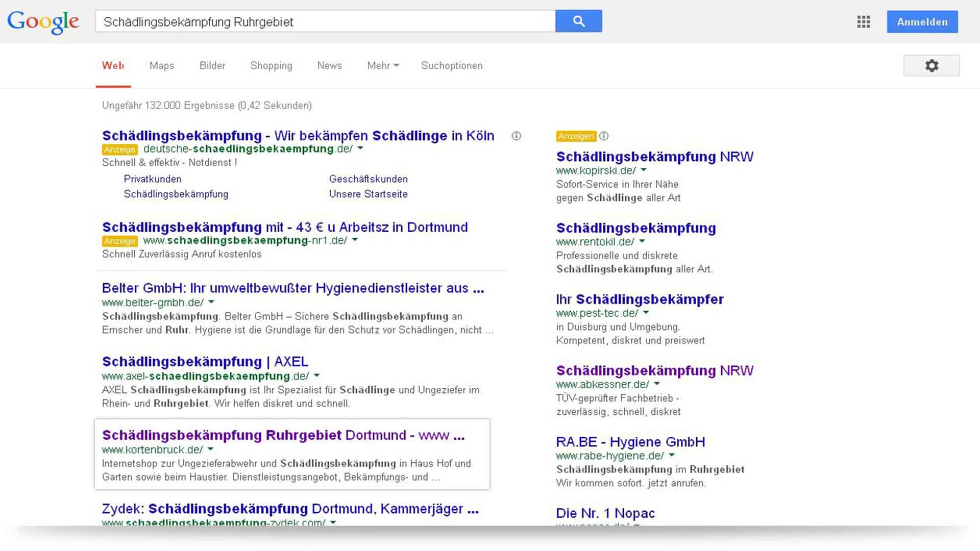Viewport: 980px width, 551px height.
Task: Focus the search field with Schädlingsbekämpfung Ruhrgebiet
Action: [x=325, y=21]
